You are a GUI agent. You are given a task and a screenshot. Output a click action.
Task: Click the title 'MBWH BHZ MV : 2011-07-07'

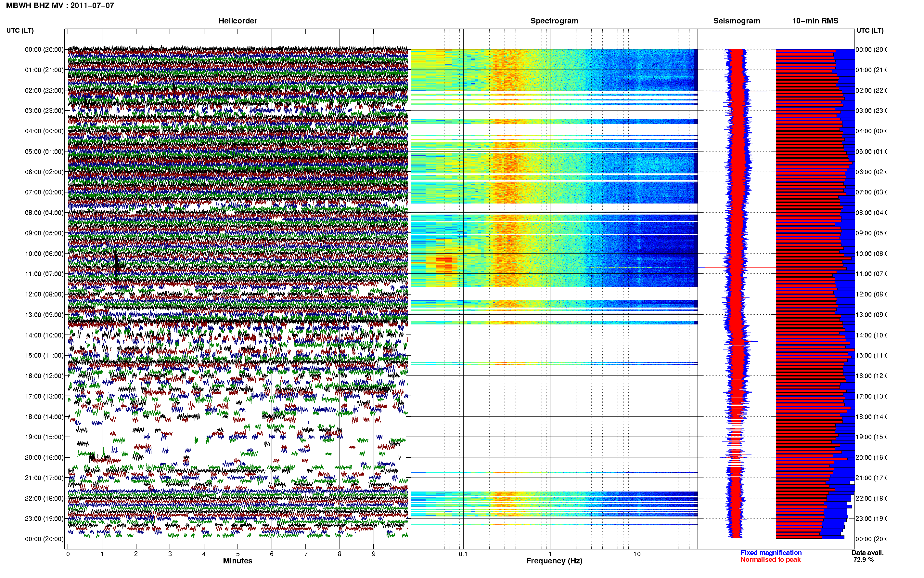coord(60,5)
